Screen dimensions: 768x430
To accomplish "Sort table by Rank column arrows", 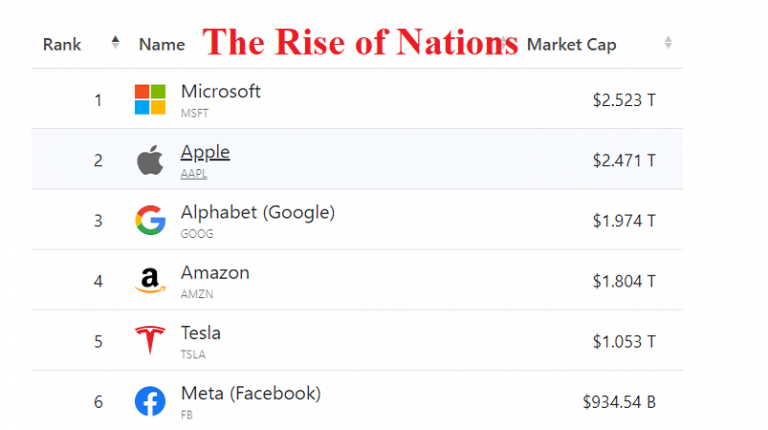I will pyautogui.click(x=115, y=43).
